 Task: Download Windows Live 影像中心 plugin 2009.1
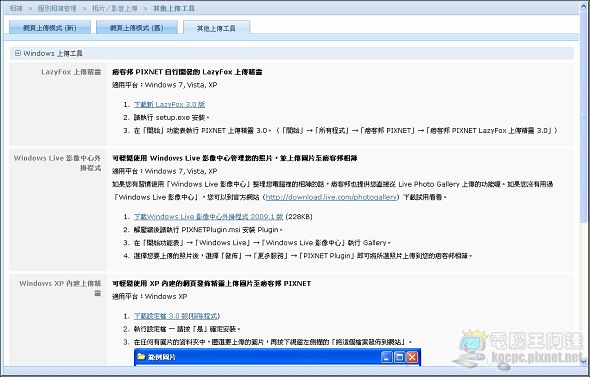[208, 216]
